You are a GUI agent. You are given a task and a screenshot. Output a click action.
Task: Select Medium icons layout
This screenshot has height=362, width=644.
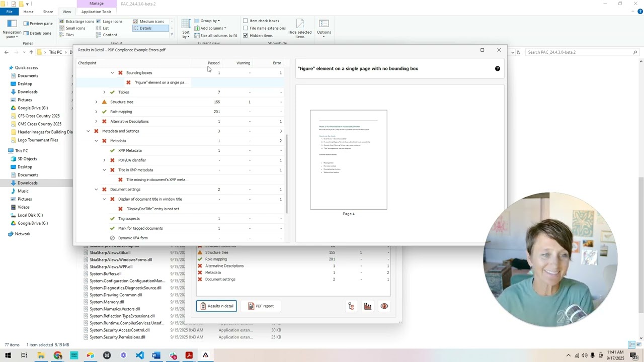point(148,22)
